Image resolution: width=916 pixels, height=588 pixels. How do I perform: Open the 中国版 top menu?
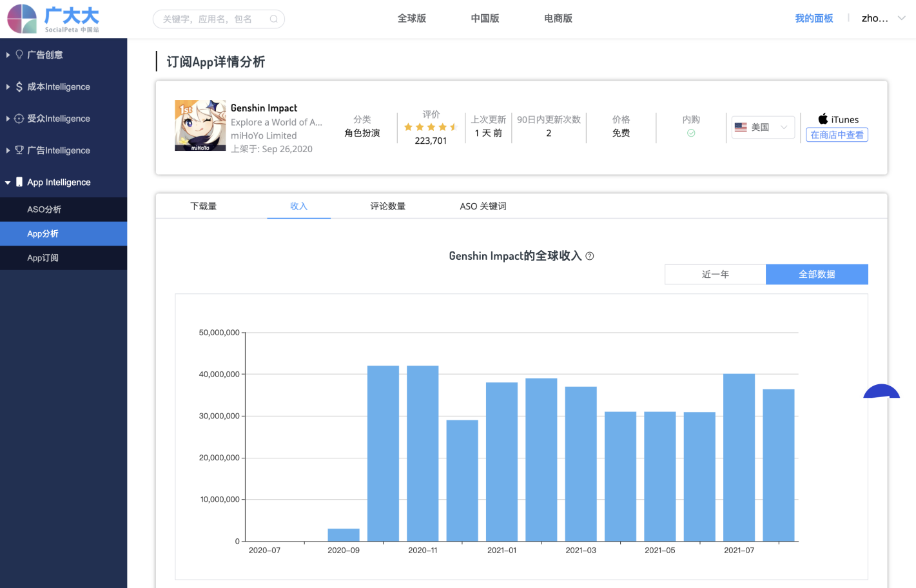[x=485, y=18]
